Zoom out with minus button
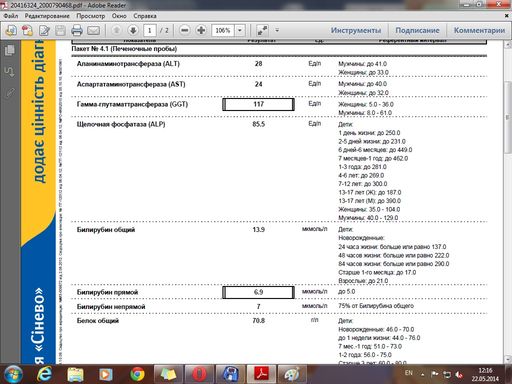The height and width of the screenshot is (384, 512). (184, 30)
